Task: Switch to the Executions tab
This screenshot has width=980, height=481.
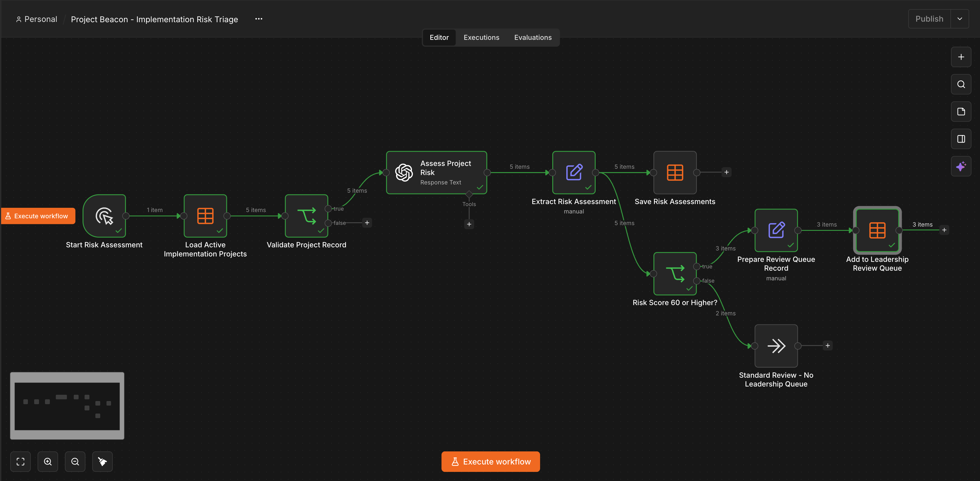Action: coord(481,38)
